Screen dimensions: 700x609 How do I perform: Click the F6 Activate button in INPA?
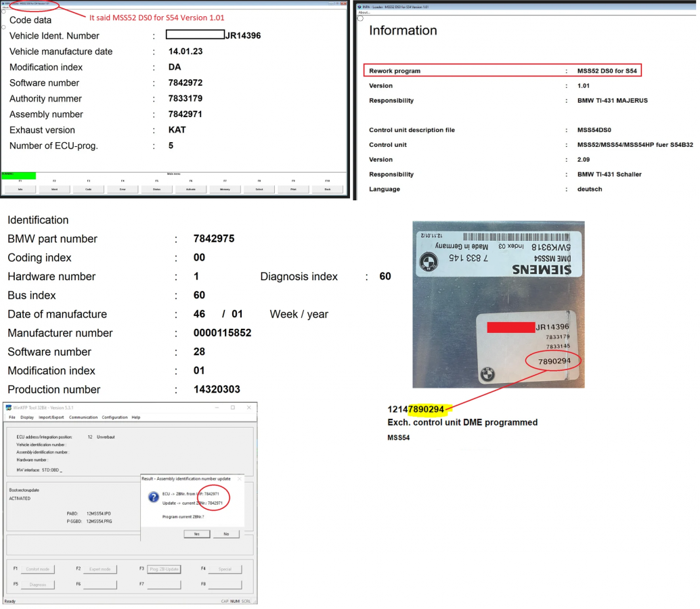191,189
